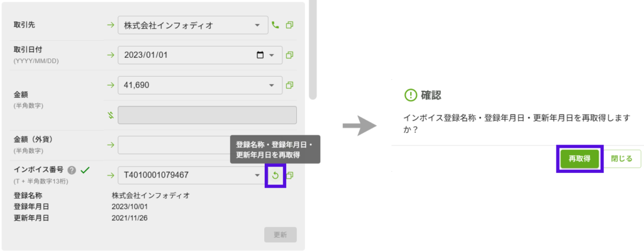The image size is (644, 251).
Task: Click the green arrow left of 取引先 field
Action: tap(110, 25)
